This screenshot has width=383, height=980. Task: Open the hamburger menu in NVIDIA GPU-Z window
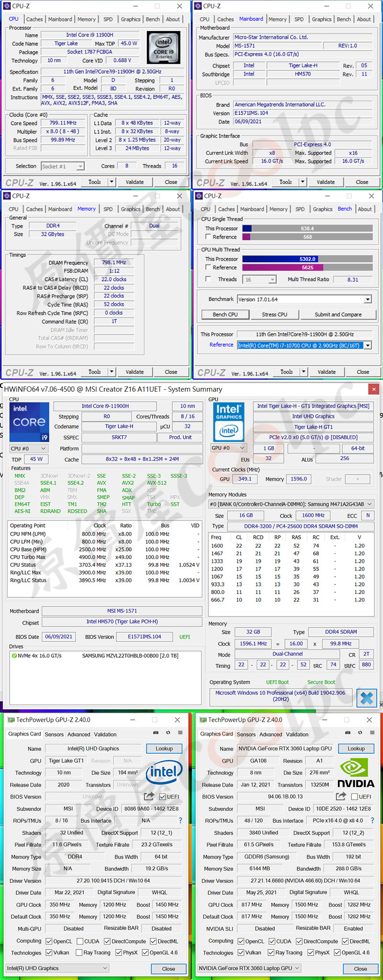click(x=372, y=732)
